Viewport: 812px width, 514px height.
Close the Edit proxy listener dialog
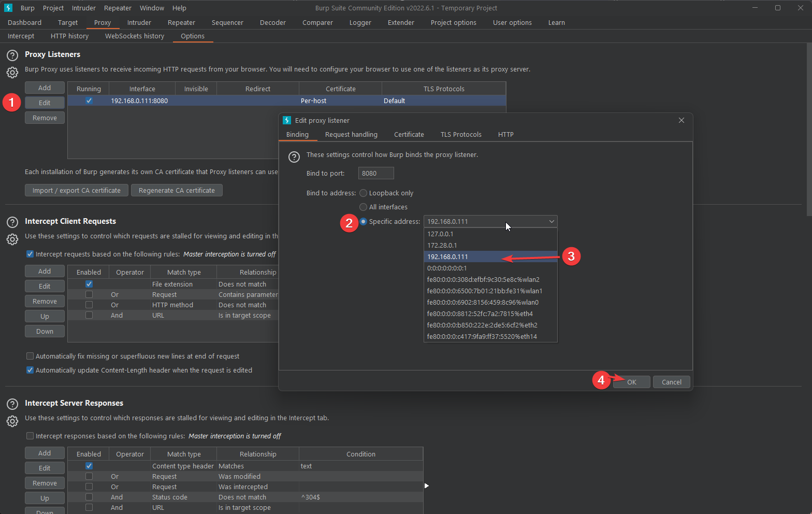682,120
